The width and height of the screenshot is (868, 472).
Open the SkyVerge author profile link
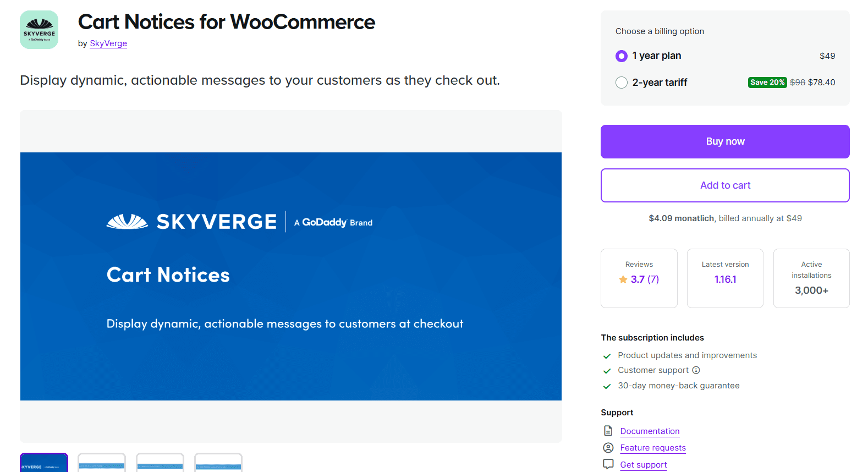(108, 43)
